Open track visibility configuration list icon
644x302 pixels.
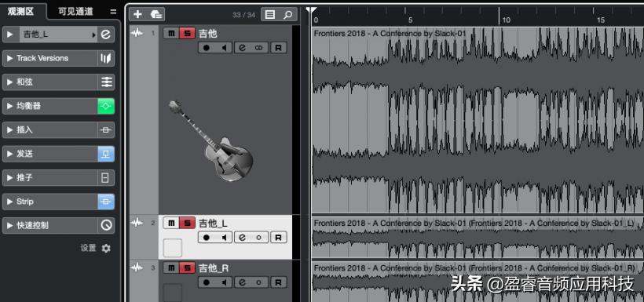point(270,15)
